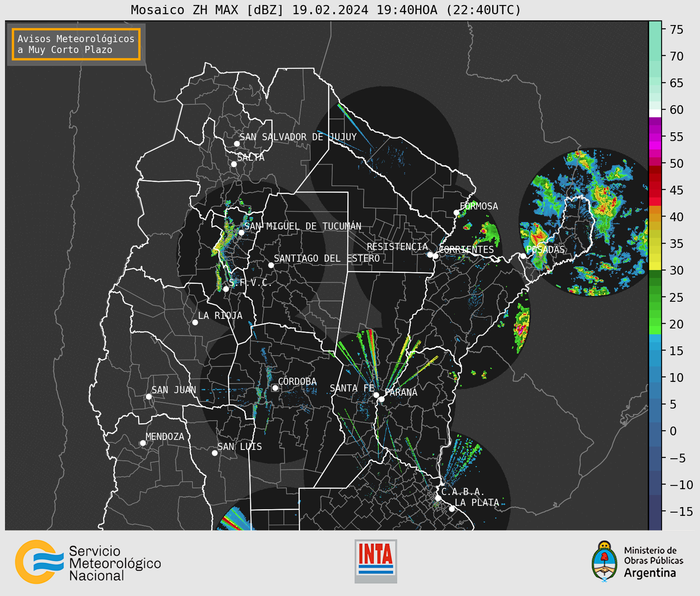Click the Santiago del Estero city marker

tap(271, 265)
